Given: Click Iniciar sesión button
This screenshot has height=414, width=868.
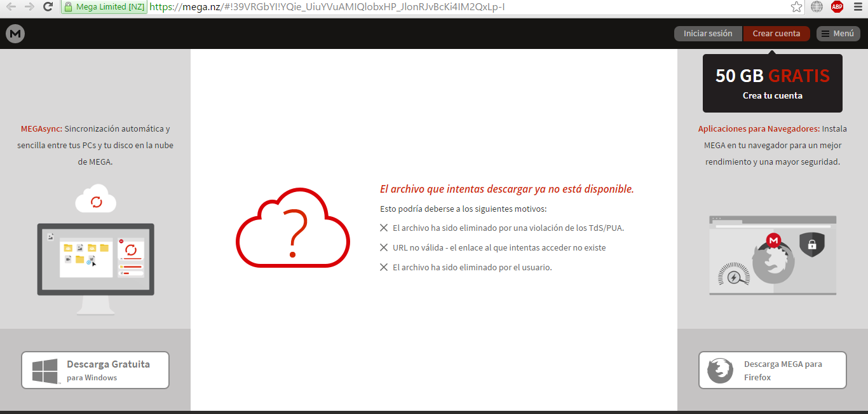Looking at the screenshot, I should pyautogui.click(x=708, y=34).
